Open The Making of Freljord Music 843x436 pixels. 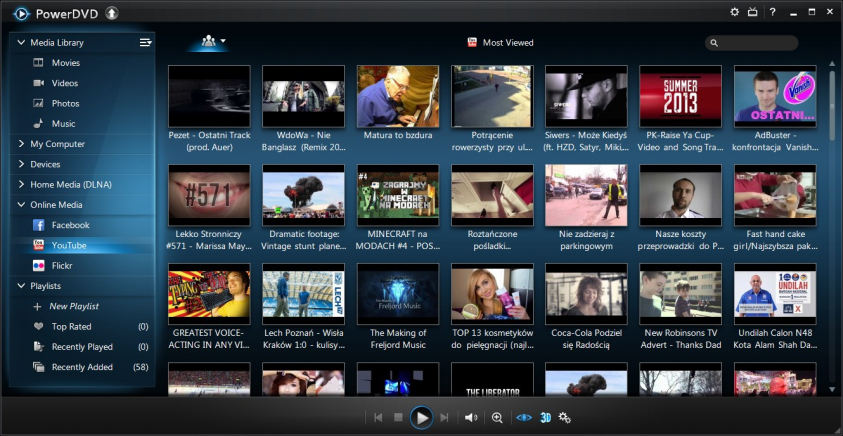point(398,294)
